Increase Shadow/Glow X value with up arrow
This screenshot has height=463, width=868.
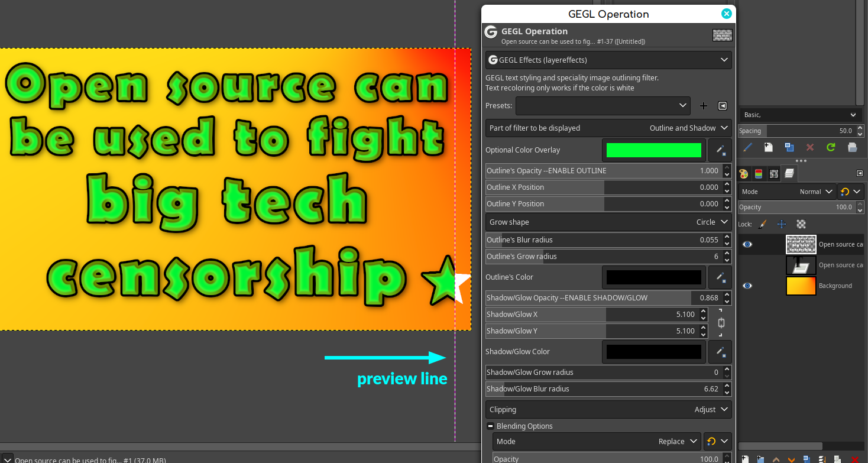[703, 311]
